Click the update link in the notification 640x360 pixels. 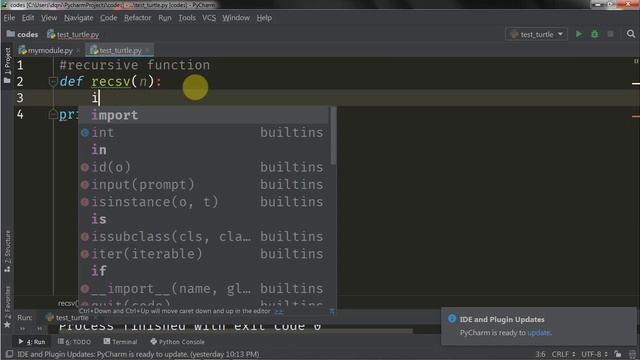pyautogui.click(x=538, y=333)
